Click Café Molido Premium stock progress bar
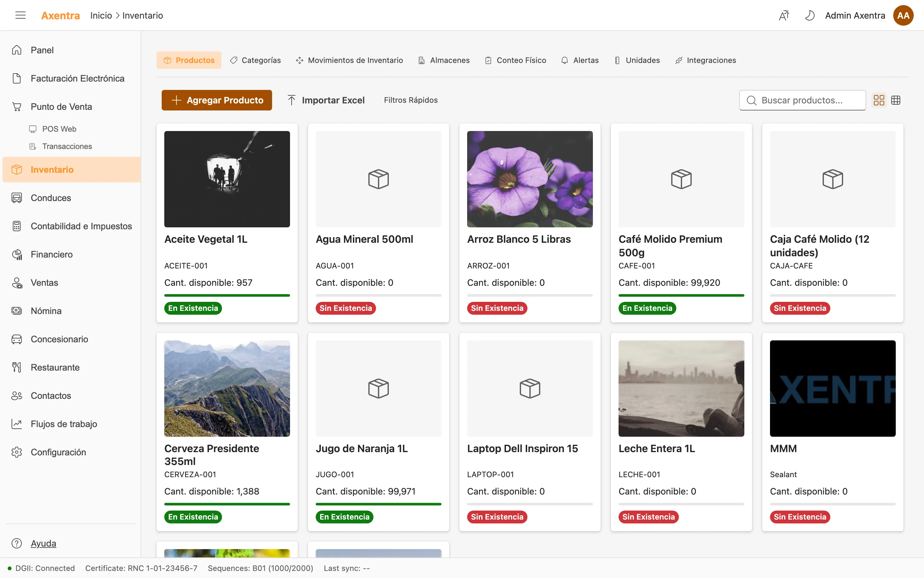The image size is (924, 578). click(x=681, y=295)
